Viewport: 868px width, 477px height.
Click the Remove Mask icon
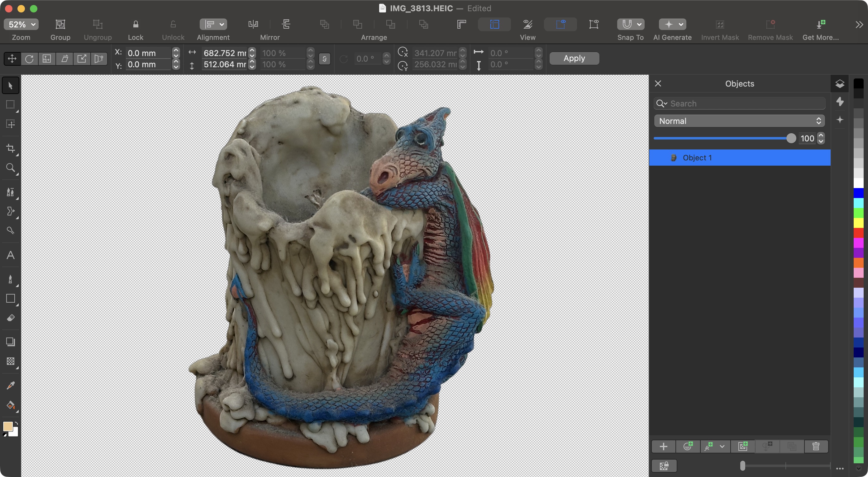770,24
